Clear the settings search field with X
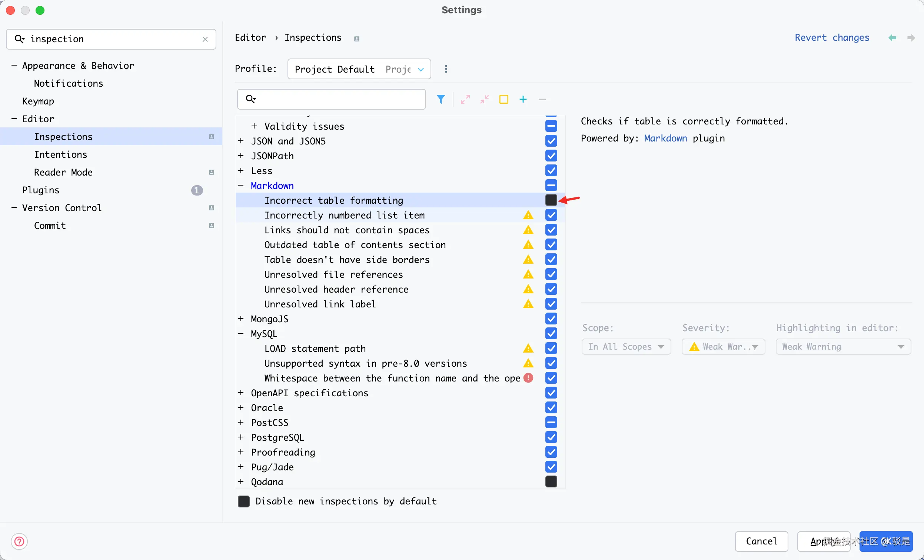924x560 pixels. point(205,39)
